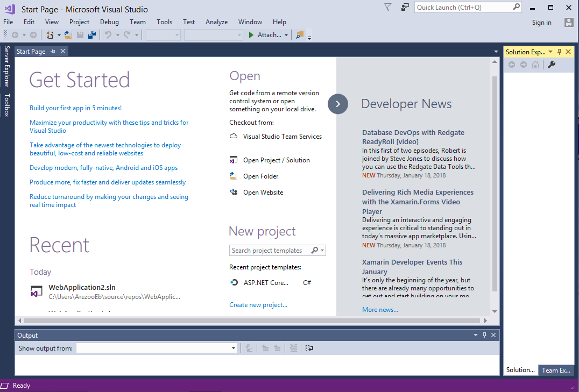Open the Show output from dropdown
Viewport: 579px width, 392px height.
pos(231,347)
